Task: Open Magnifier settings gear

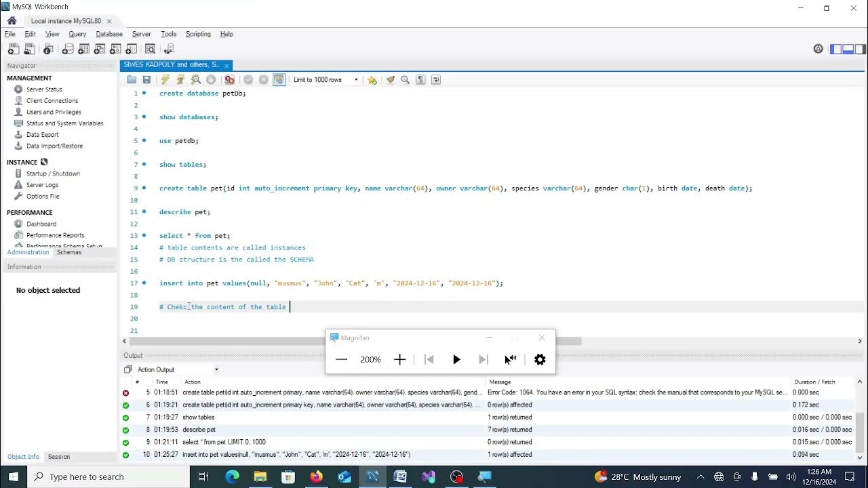Action: (x=540, y=359)
